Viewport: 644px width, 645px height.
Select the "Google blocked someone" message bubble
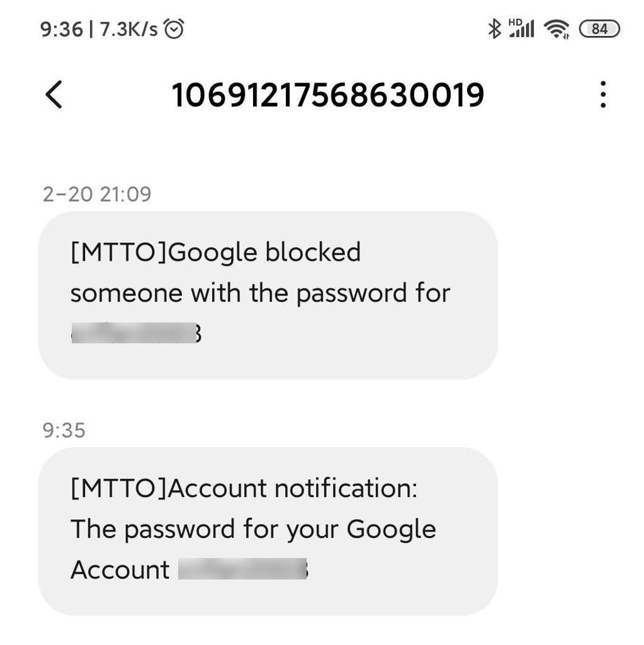click(x=268, y=295)
